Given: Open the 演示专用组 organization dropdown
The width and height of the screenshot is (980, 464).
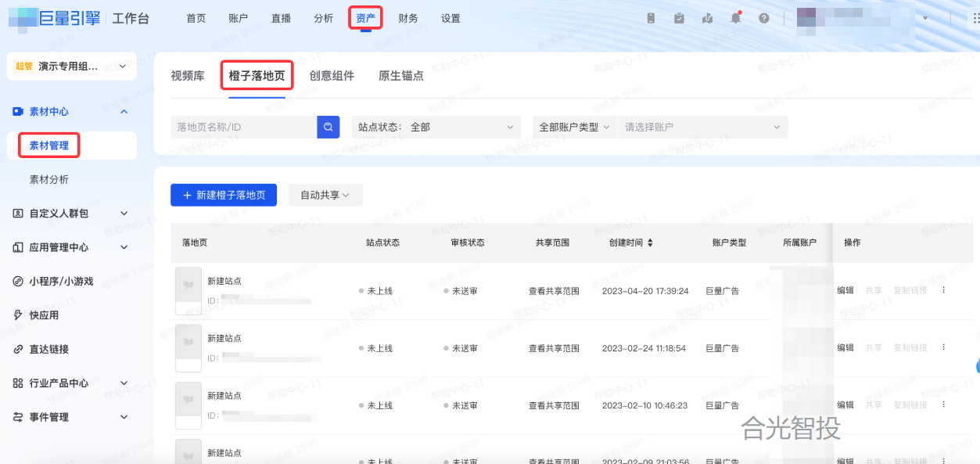Looking at the screenshot, I should 71,67.
